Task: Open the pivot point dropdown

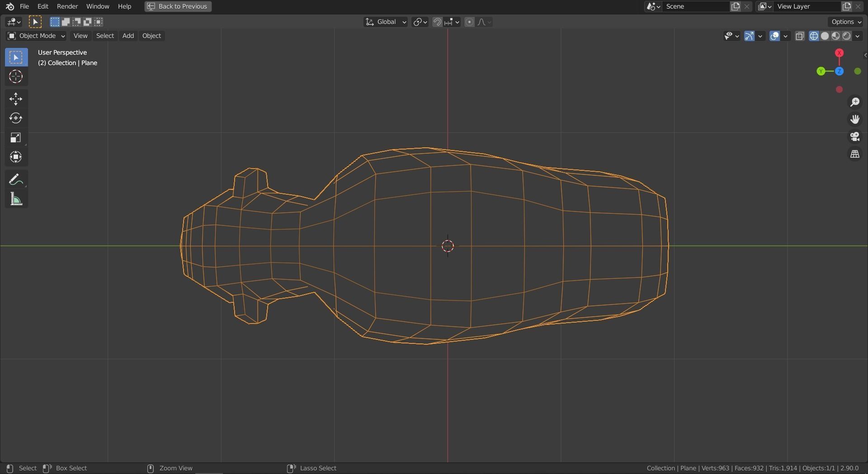Action: click(x=420, y=22)
